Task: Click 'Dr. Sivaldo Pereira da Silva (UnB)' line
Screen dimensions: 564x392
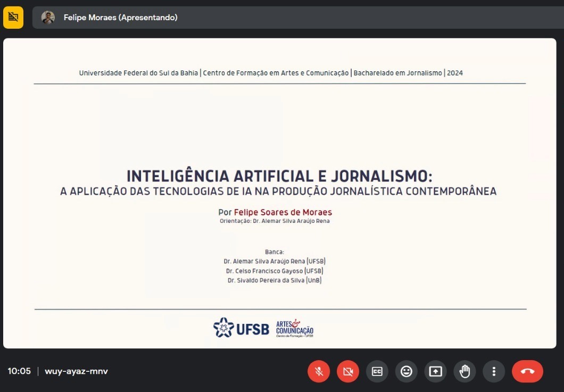Action: [x=275, y=280]
